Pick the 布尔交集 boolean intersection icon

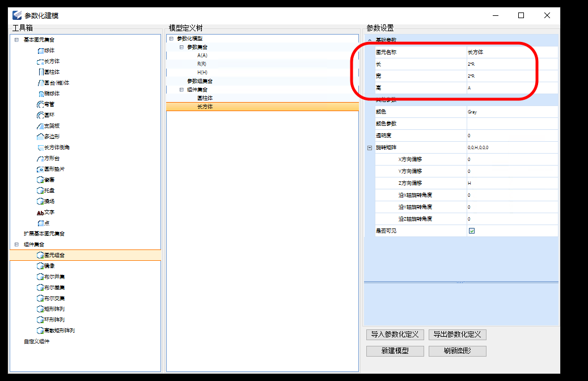[40, 298]
